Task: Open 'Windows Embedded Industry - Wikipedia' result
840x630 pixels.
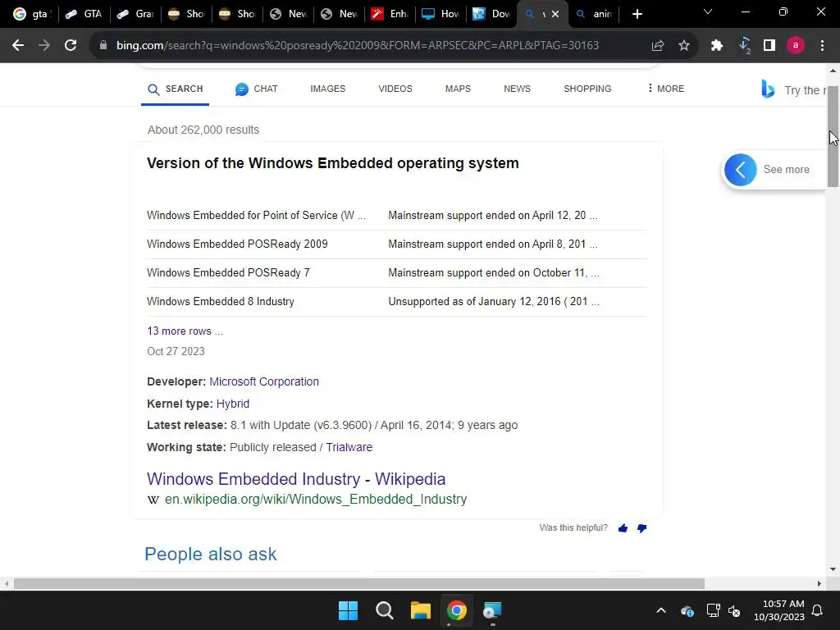Action: 296,478
